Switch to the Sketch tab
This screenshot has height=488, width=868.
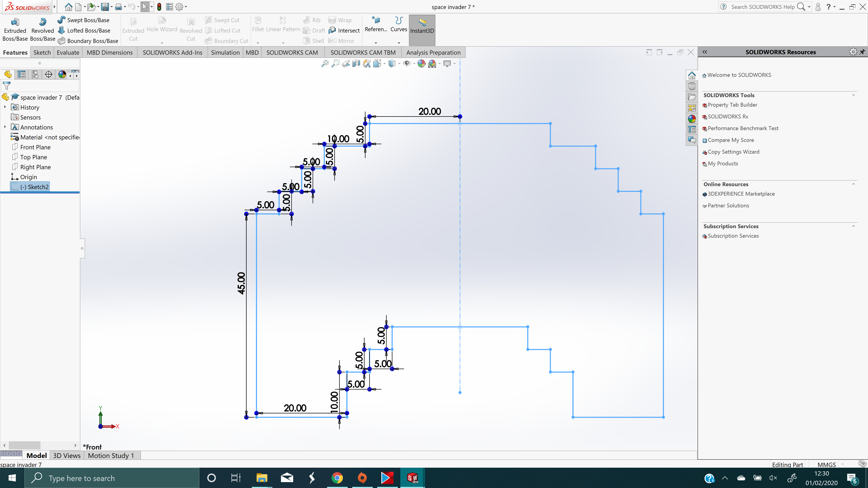[42, 53]
